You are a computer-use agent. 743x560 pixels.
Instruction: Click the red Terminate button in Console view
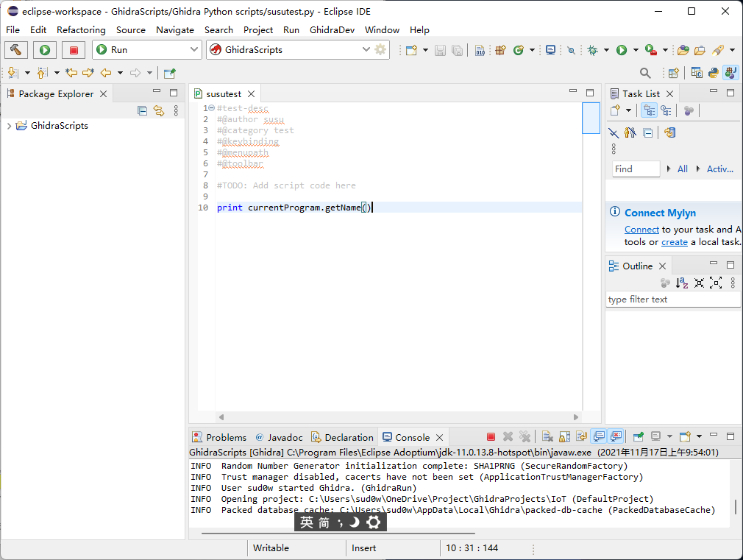pos(490,436)
